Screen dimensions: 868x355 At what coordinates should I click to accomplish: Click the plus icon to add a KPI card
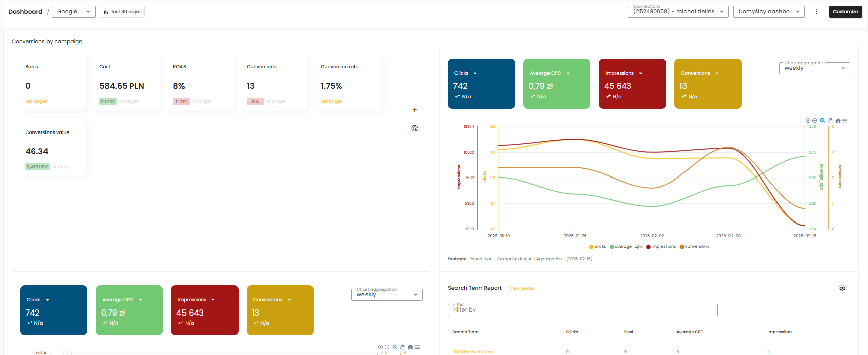tap(415, 110)
